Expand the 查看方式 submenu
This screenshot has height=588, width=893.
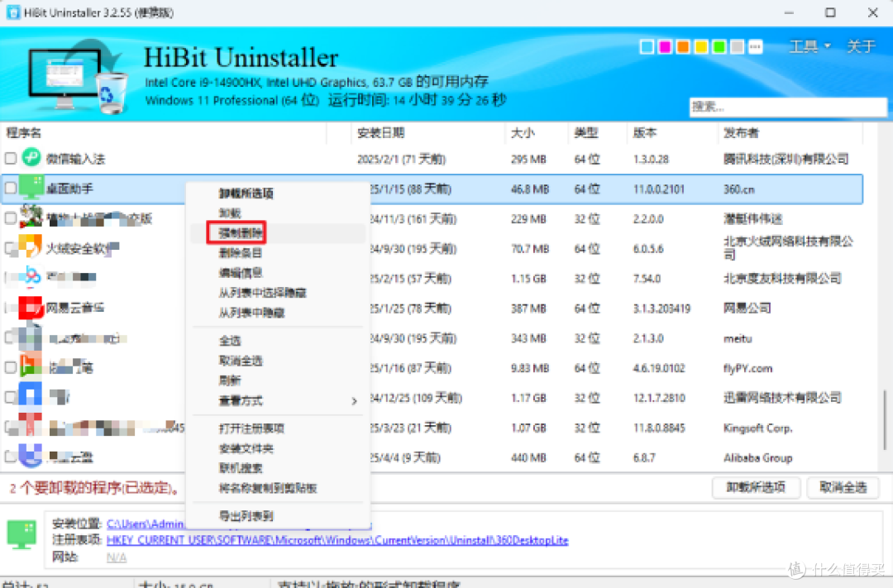278,400
